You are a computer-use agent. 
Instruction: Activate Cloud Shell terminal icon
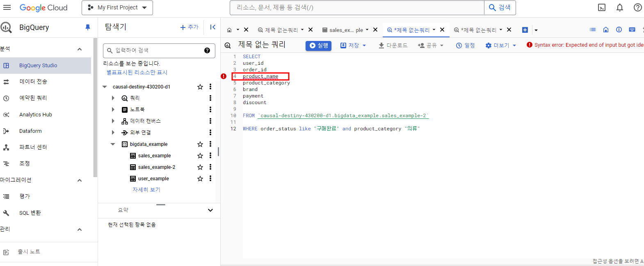point(602,8)
